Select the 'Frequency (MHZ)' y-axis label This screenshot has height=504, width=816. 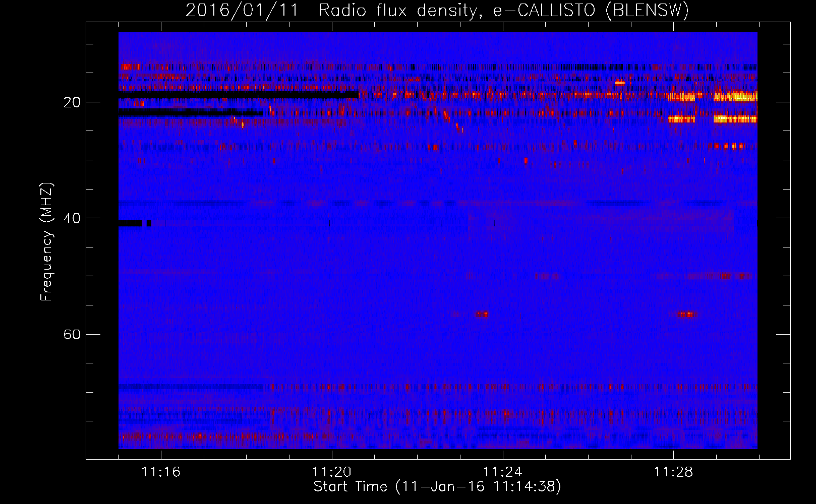coord(46,242)
